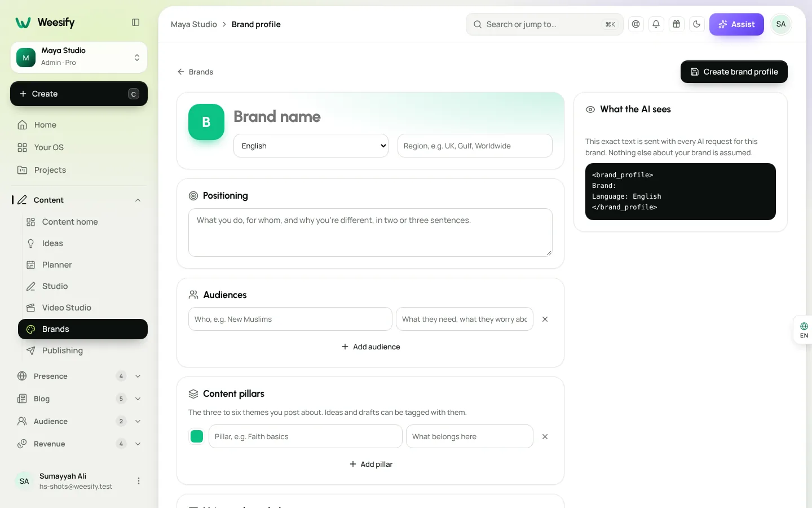The height and width of the screenshot is (508, 812).
Task: Pick the green pillar color swatch
Action: click(x=197, y=436)
